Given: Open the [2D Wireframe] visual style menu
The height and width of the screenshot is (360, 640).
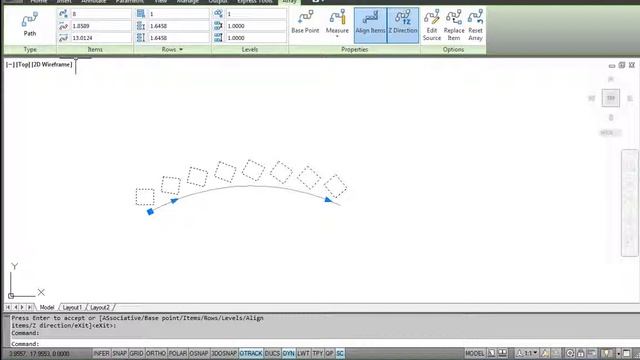Looking at the screenshot, I should [x=52, y=64].
